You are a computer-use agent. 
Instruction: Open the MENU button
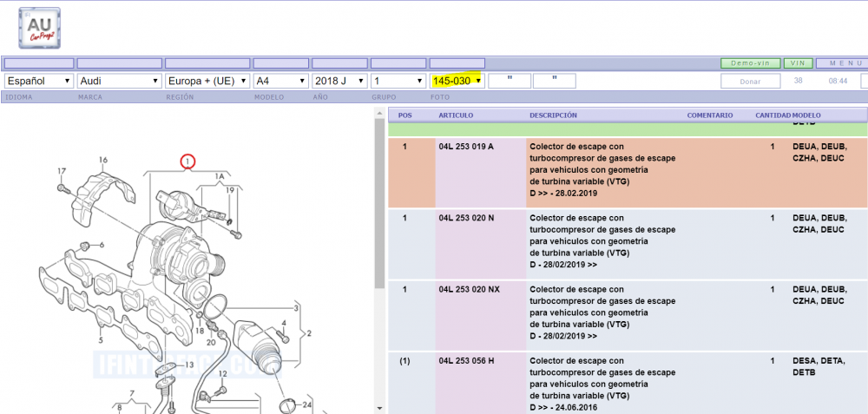[843, 63]
